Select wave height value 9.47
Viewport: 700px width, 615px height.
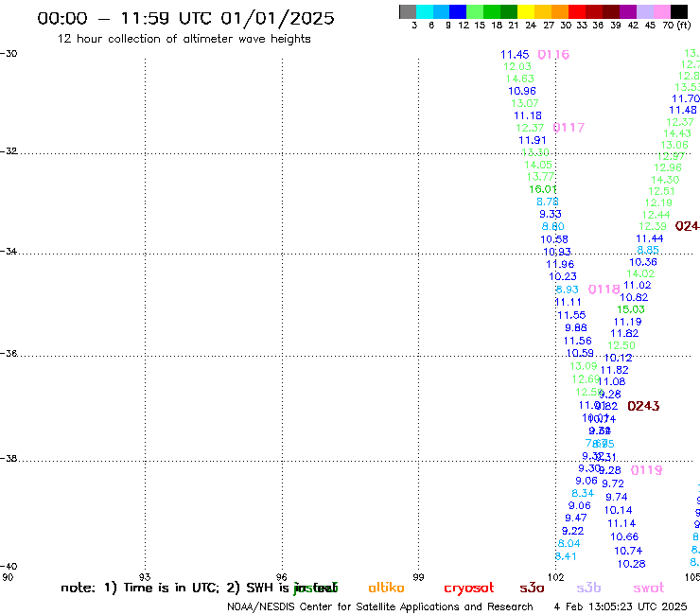tap(576, 518)
